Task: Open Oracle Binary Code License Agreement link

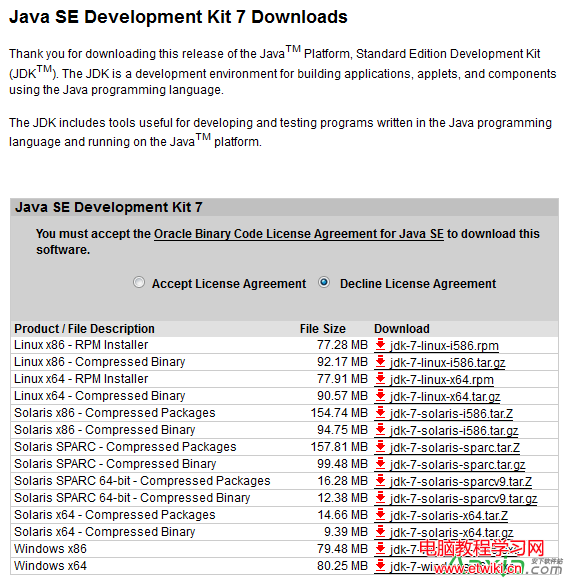Action: pos(299,234)
